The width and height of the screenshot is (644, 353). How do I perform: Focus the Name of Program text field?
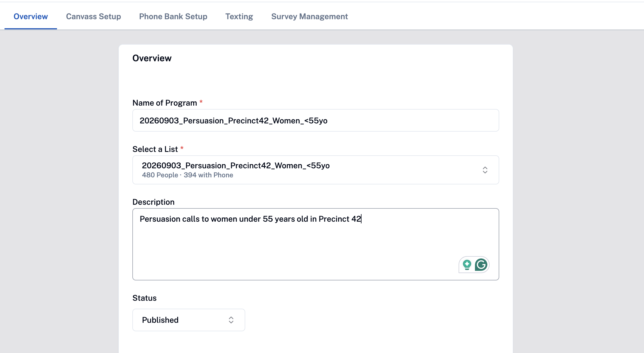pos(316,121)
